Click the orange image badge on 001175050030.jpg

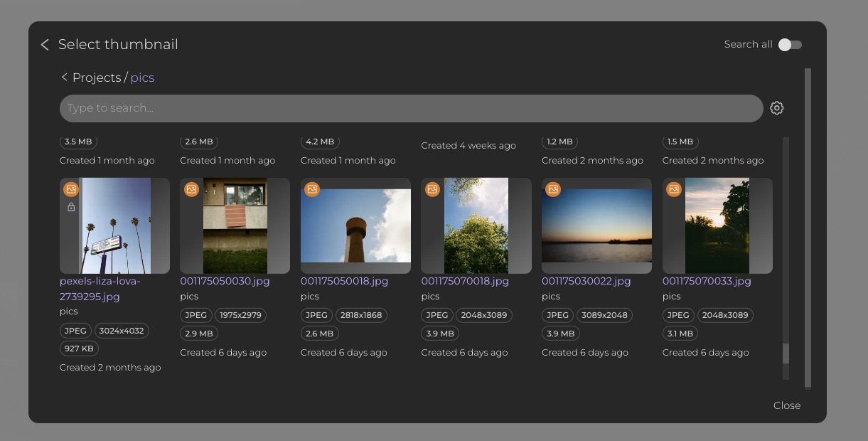(191, 189)
